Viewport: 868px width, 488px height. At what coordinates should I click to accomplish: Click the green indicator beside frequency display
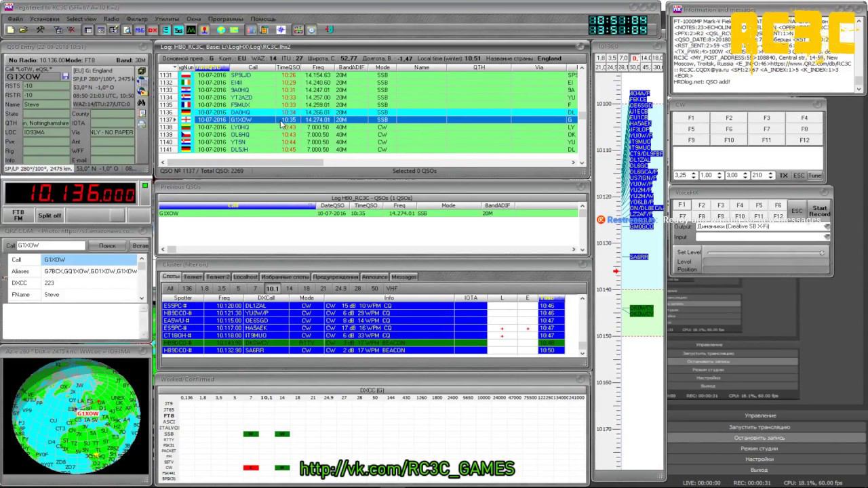tap(144, 186)
